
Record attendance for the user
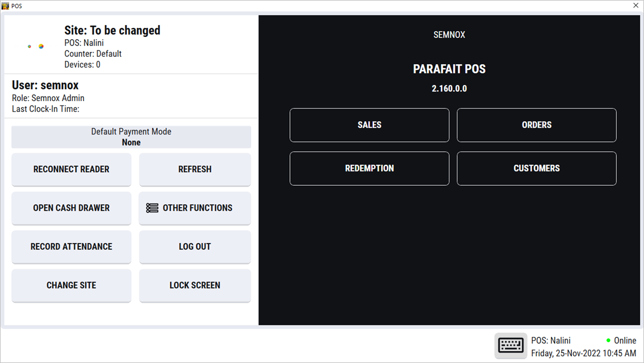pos(71,247)
